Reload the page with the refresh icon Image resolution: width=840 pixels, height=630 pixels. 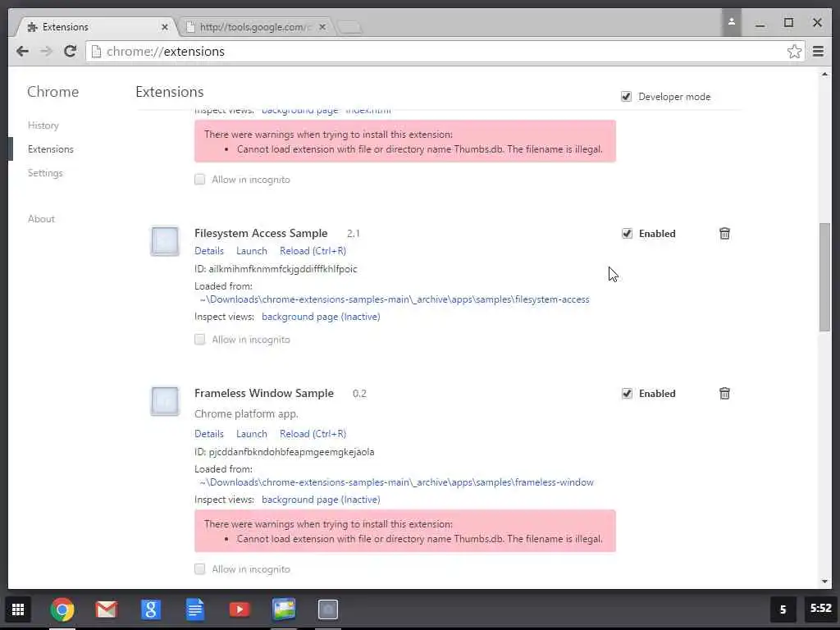71,52
